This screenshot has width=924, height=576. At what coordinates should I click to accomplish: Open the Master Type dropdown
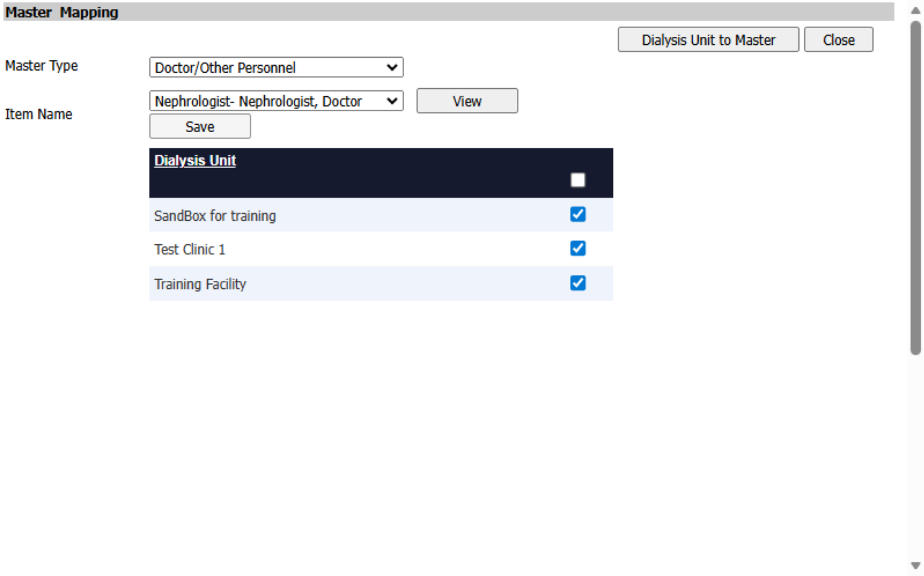[276, 67]
